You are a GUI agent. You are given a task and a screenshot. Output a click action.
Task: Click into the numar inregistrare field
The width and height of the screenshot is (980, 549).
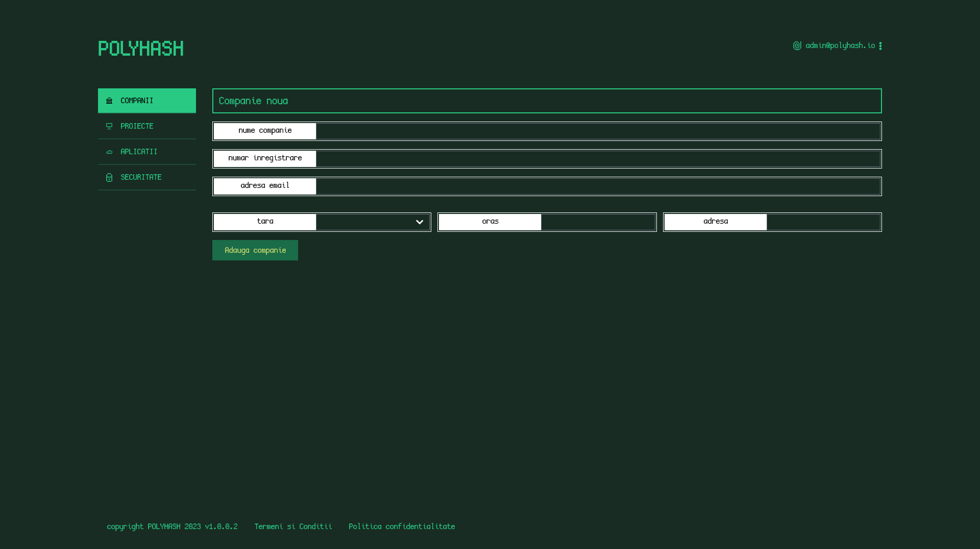598,159
